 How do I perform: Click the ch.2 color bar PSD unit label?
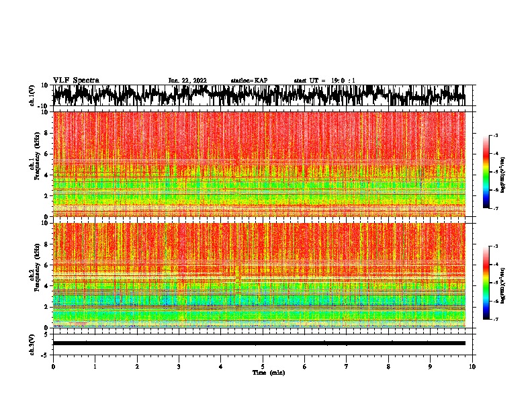click(503, 285)
